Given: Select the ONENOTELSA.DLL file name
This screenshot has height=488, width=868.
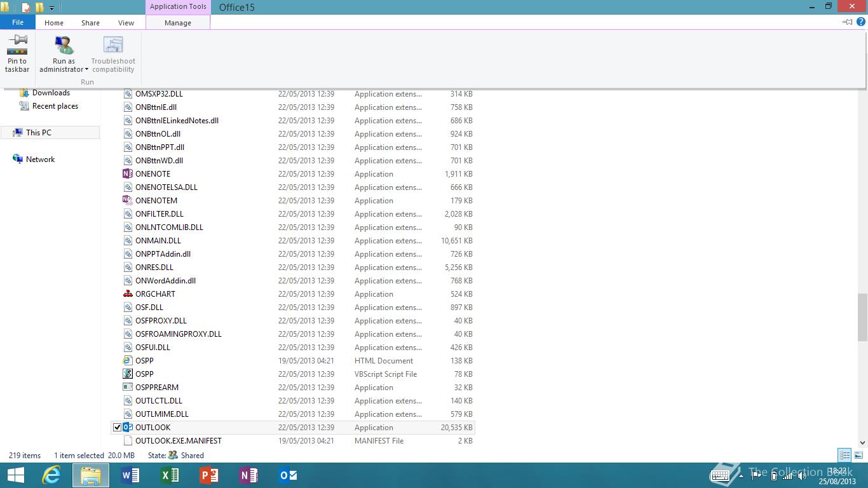Looking at the screenshot, I should [x=166, y=187].
